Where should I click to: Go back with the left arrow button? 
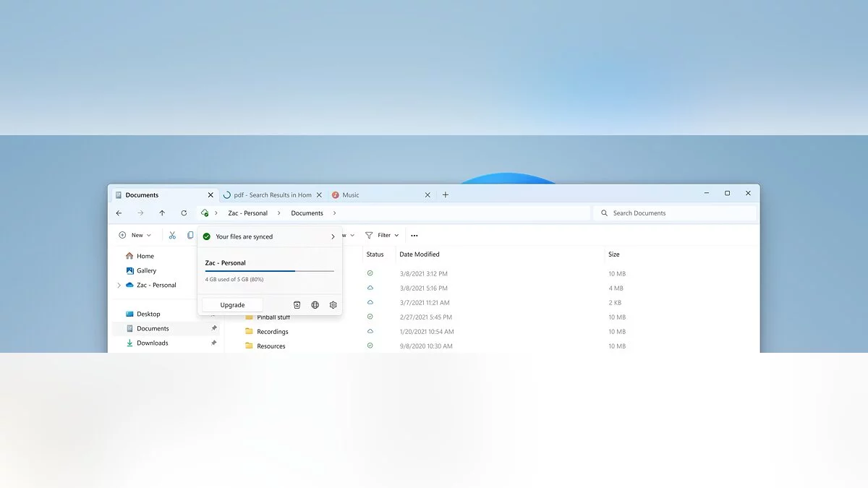[x=119, y=213]
